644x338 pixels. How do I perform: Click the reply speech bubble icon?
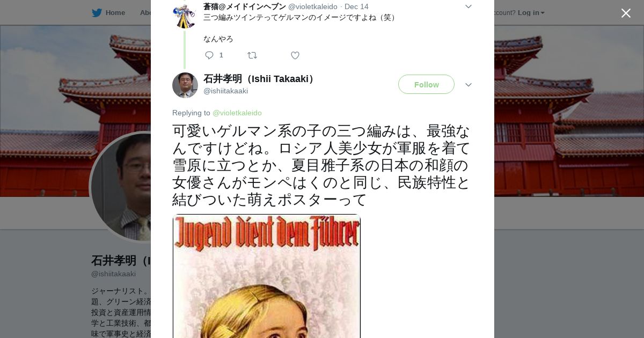(x=209, y=55)
